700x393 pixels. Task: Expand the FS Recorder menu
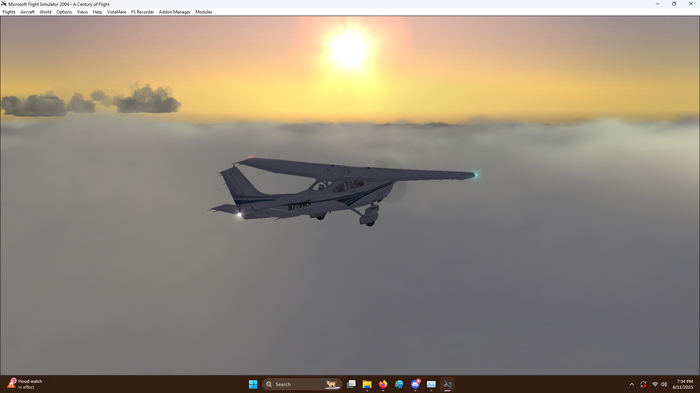pos(142,12)
